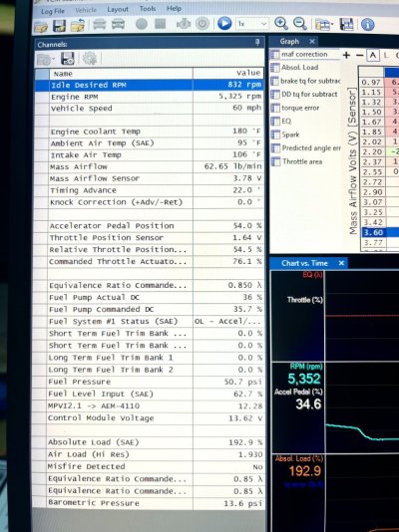Open the Log File menu

52,11
